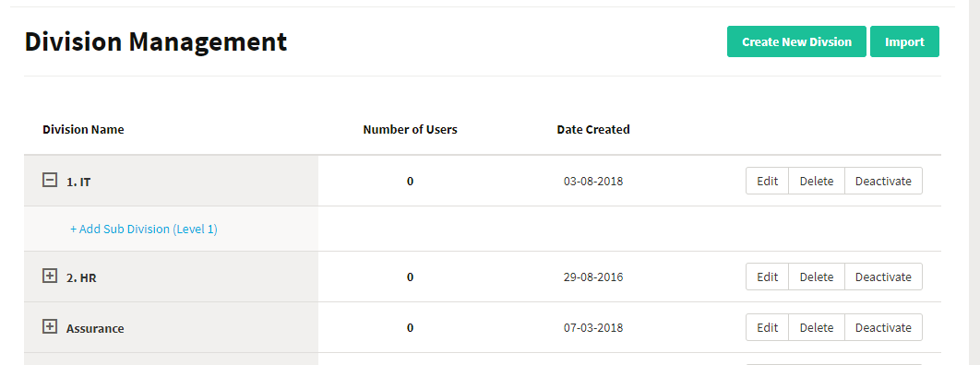Delete the 1. IT division
The image size is (980, 365).
(817, 181)
